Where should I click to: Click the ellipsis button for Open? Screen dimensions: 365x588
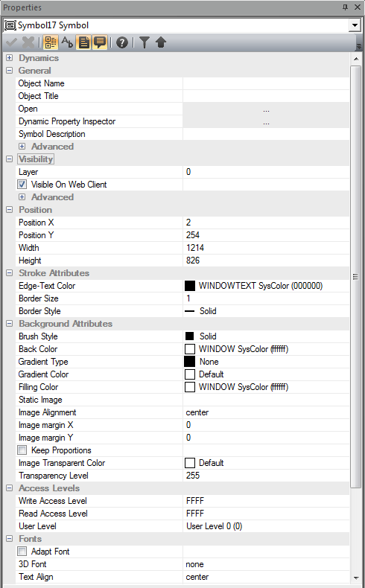click(x=266, y=109)
